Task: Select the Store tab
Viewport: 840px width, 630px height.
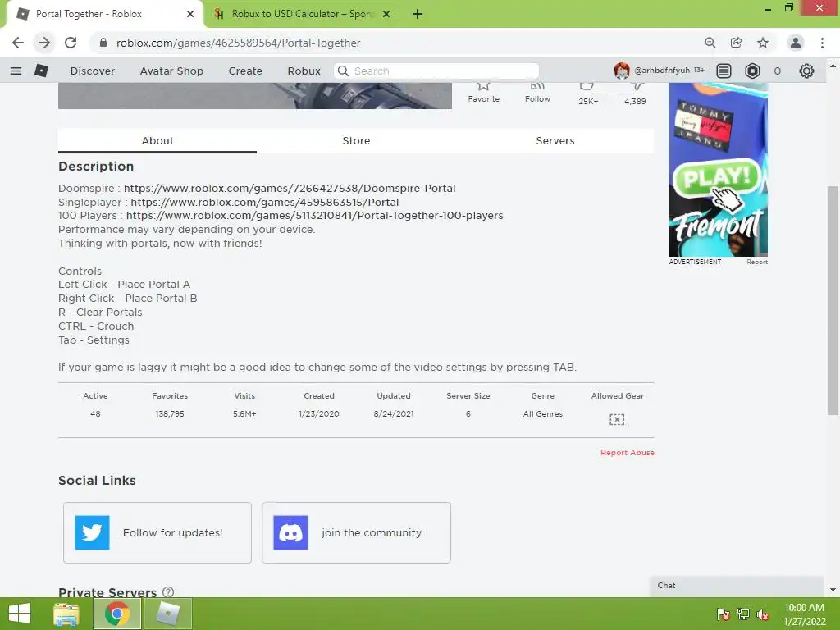Action: [356, 141]
